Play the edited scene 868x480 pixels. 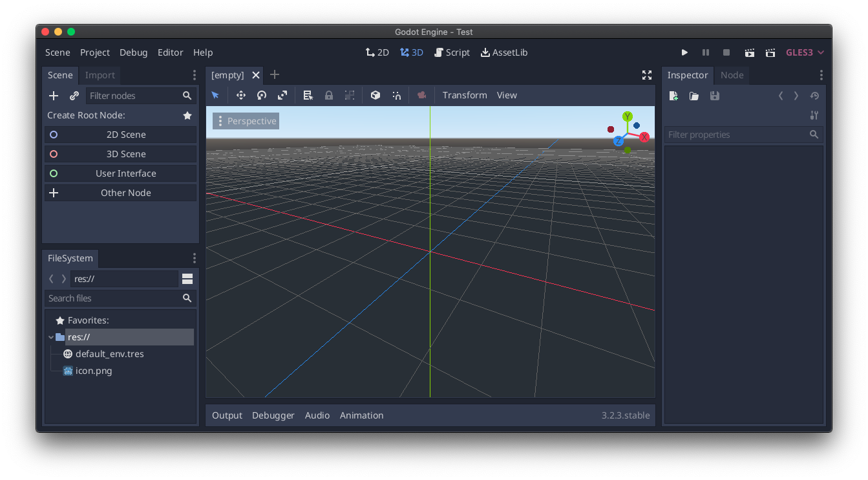pos(750,52)
